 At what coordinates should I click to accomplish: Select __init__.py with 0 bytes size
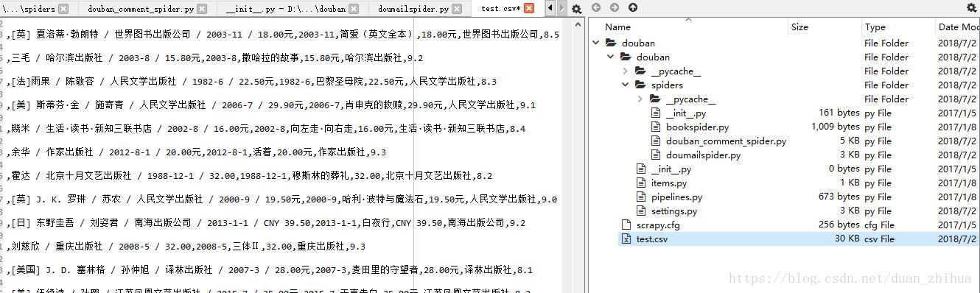pos(671,169)
